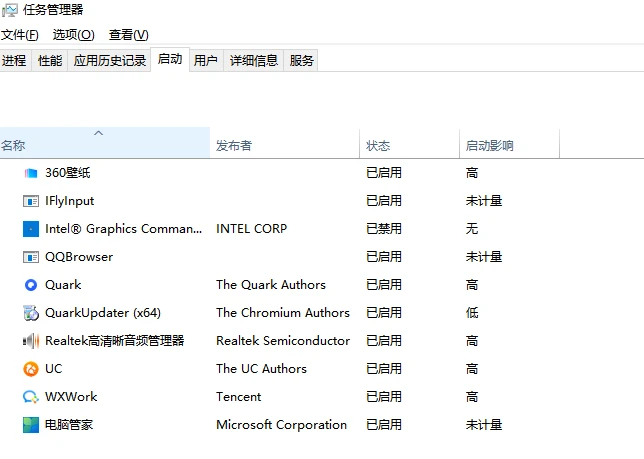Click the QuarkUpdater (x64) icon
The image size is (644, 459).
31,313
